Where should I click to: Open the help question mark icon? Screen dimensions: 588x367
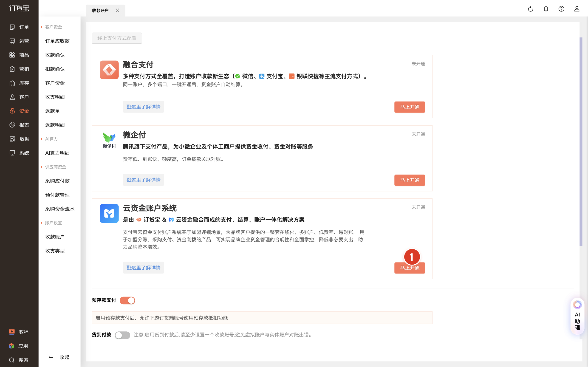pos(561,9)
